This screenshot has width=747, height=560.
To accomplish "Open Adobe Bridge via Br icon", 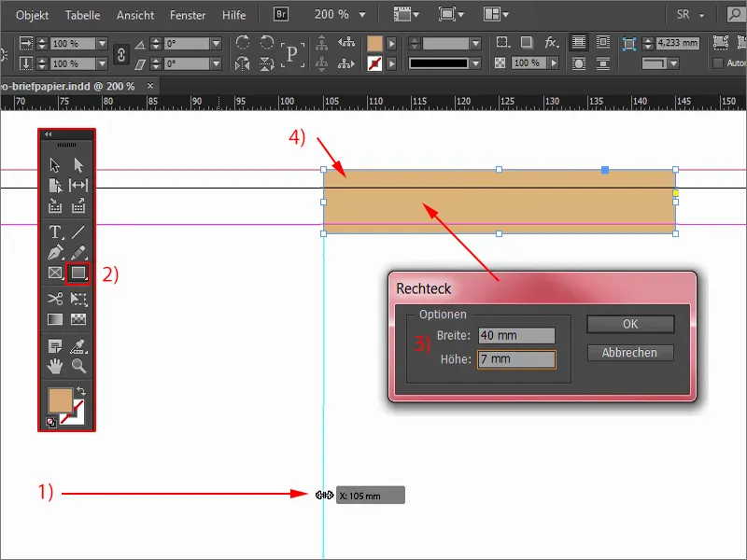I will pos(281,14).
